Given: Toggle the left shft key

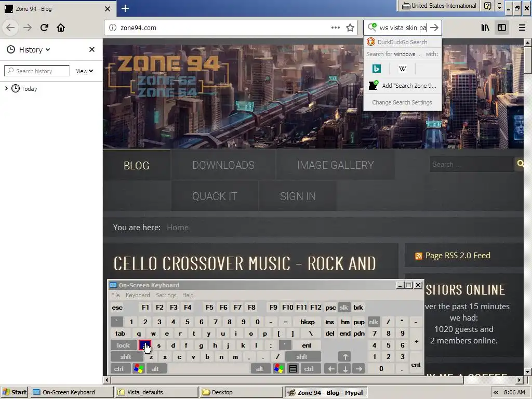Looking at the screenshot, I should pos(126,357).
